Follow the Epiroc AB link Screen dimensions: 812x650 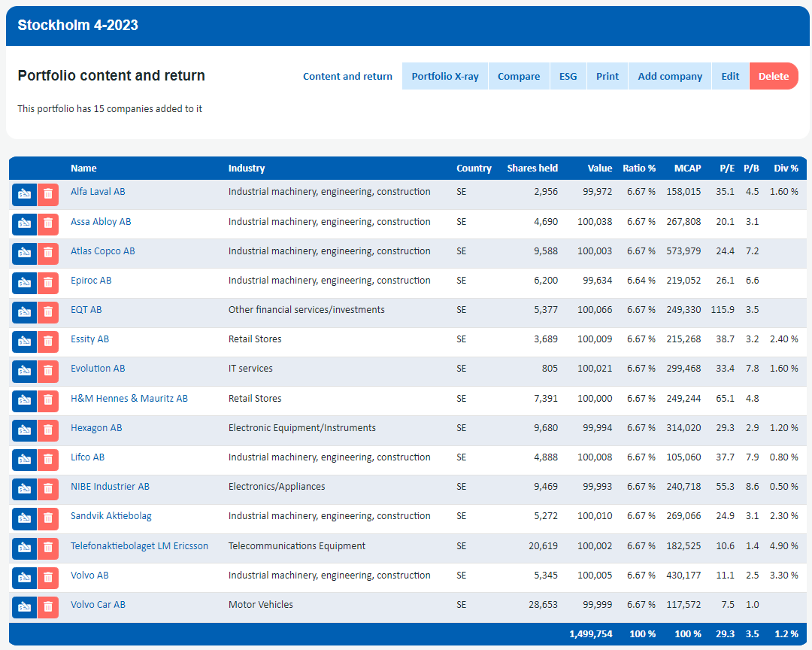[91, 281]
